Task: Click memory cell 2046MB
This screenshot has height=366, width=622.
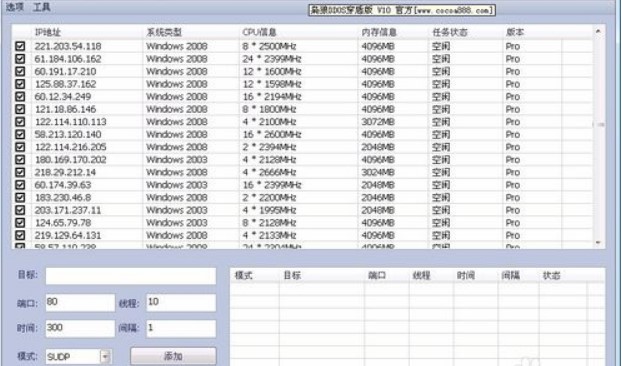Action: tap(378, 197)
